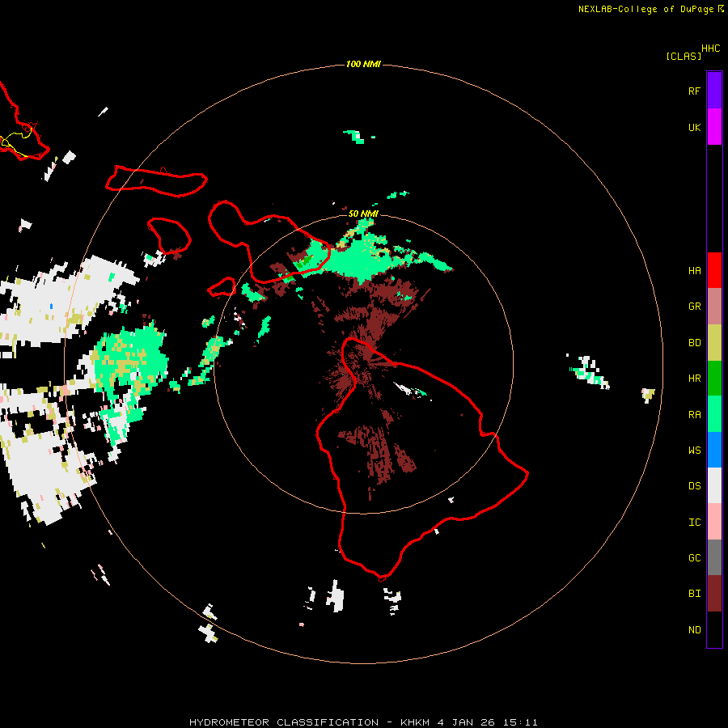
Task: Click the 15:11 timestamp in caption
Action: click(x=520, y=722)
